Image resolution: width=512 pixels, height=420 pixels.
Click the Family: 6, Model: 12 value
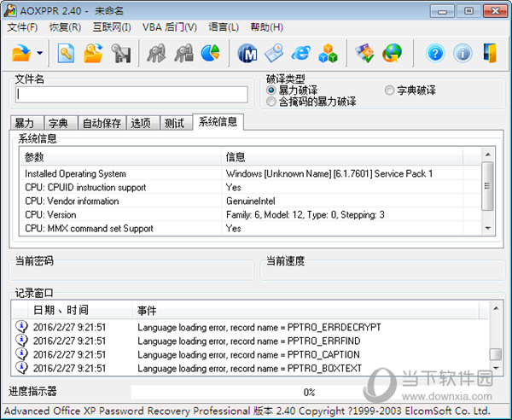tap(305, 214)
